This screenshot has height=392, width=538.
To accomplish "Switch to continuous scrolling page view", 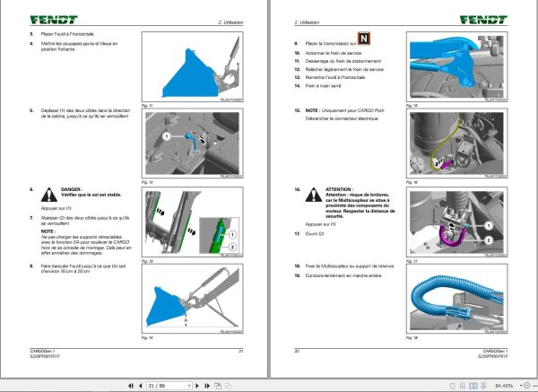I will [463, 386].
